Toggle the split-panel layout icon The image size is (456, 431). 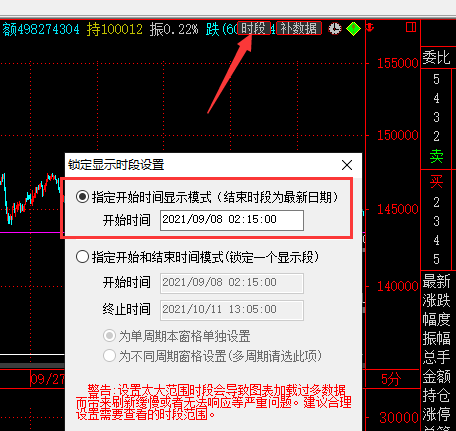411,27
